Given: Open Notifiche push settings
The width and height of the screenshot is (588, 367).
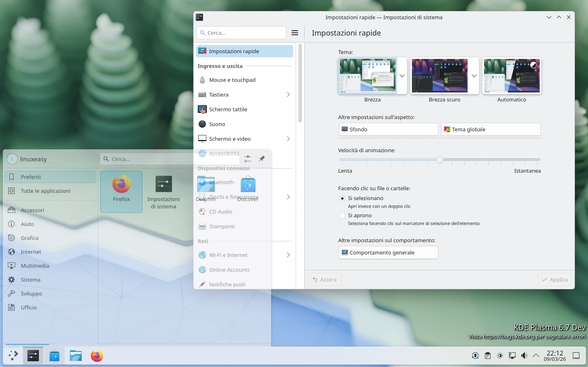Looking at the screenshot, I should (x=227, y=284).
